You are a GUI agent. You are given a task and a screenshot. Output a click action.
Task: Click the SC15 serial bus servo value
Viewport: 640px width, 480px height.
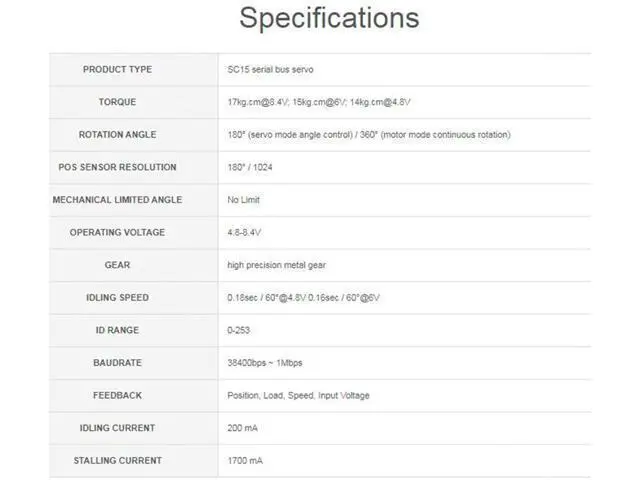point(270,69)
